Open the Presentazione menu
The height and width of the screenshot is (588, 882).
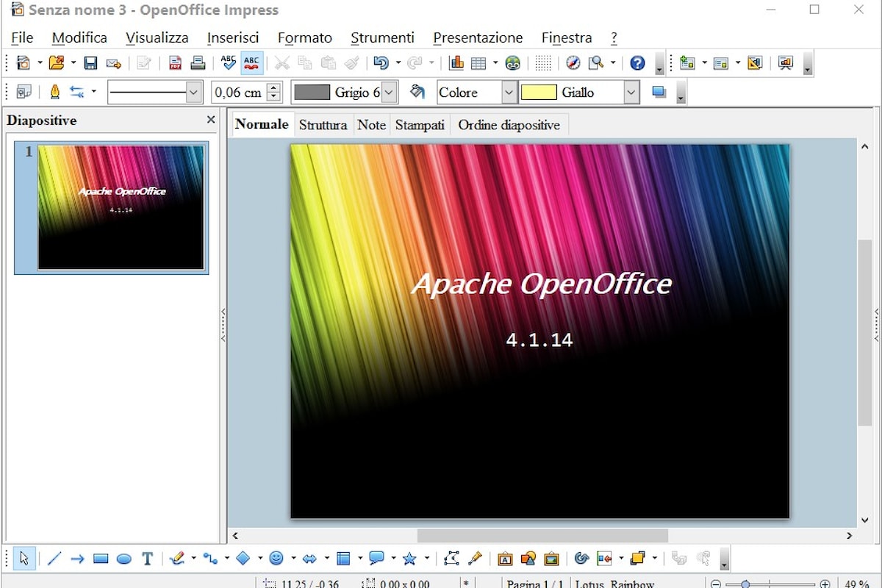click(x=478, y=37)
